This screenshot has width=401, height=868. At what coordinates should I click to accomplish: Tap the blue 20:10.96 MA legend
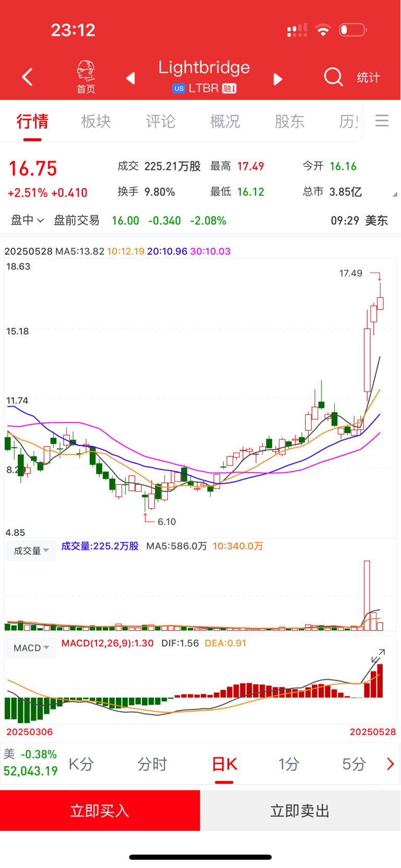167,251
